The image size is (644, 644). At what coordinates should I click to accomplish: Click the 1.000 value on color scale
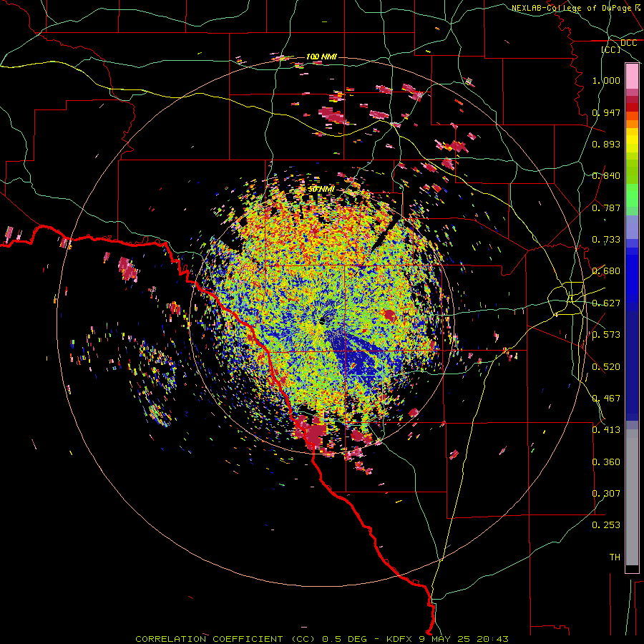[606, 80]
